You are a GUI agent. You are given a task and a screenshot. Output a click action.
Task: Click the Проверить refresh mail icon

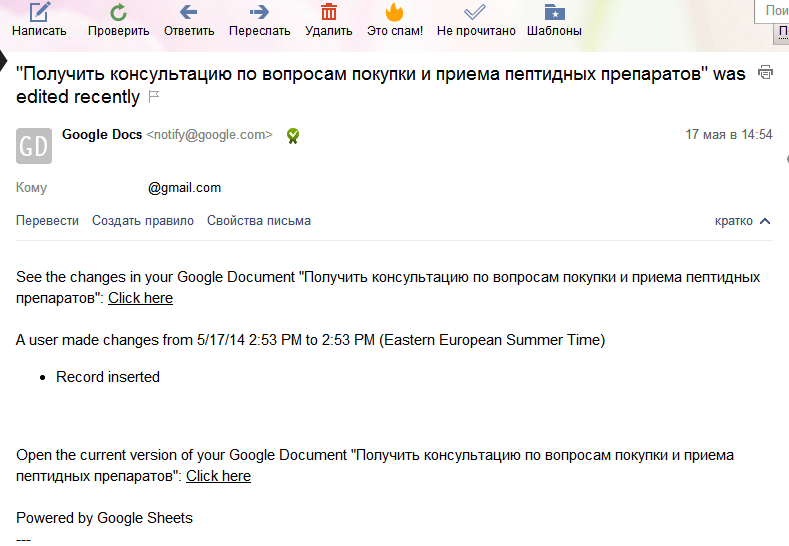[x=118, y=13]
